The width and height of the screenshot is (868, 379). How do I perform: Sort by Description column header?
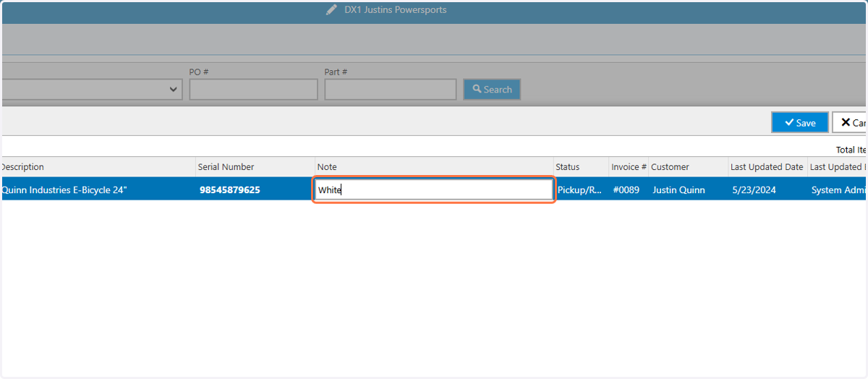(x=98, y=167)
